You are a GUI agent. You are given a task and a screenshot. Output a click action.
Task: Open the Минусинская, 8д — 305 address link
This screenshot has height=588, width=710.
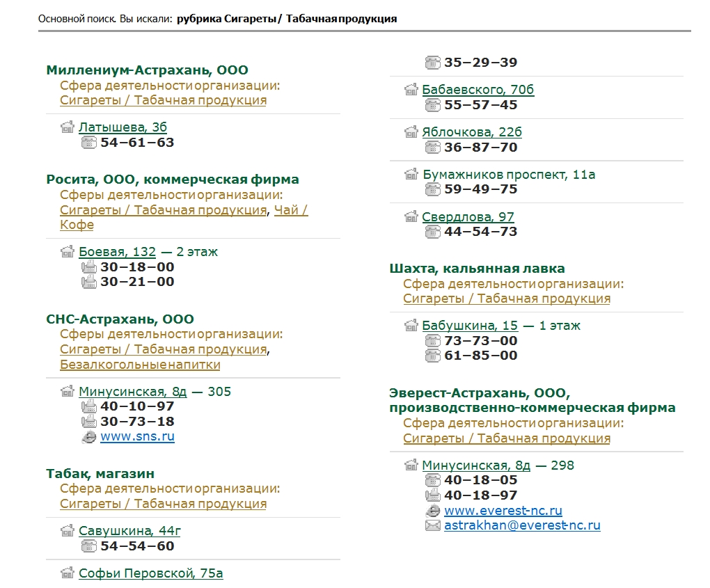133,392
